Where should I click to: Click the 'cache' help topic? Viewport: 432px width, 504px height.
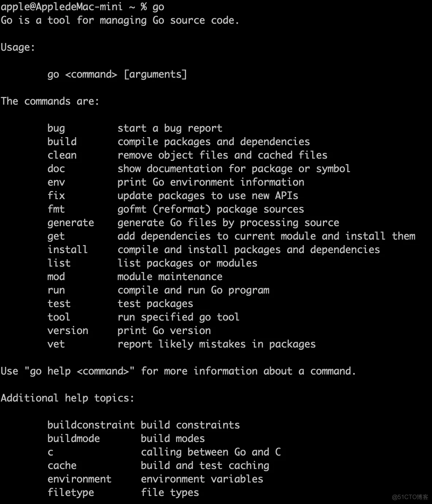click(62, 465)
